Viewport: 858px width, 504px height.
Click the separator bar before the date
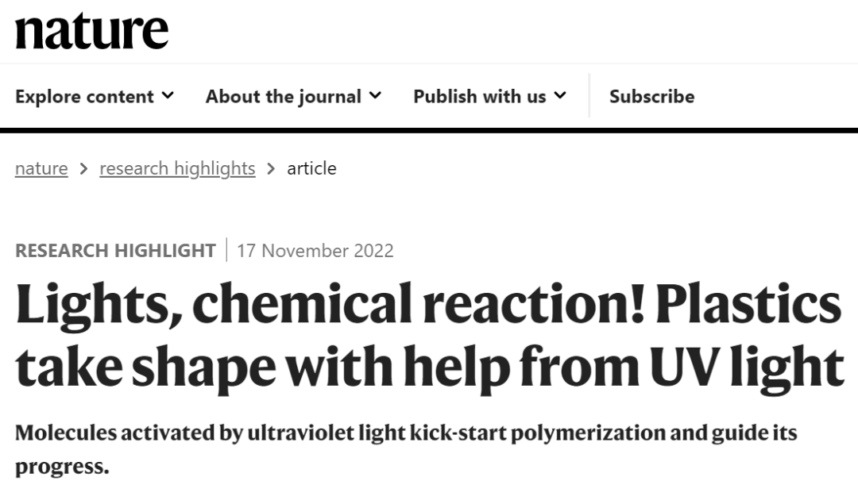[226, 250]
